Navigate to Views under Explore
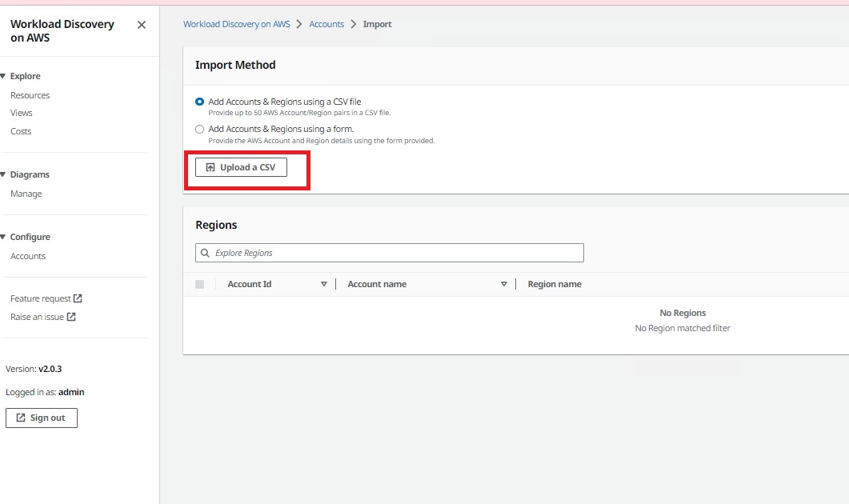Screen dimensions: 849x504 pyautogui.click(x=21, y=113)
